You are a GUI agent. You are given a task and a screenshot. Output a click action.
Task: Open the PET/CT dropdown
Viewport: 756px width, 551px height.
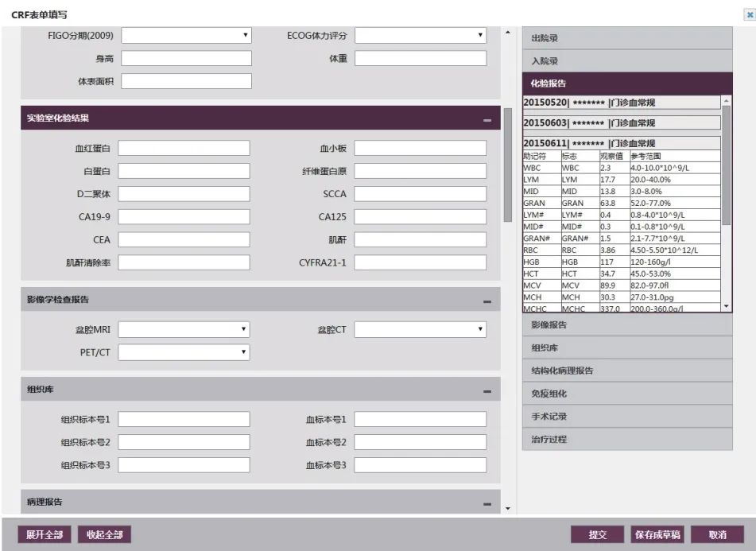tap(184, 351)
